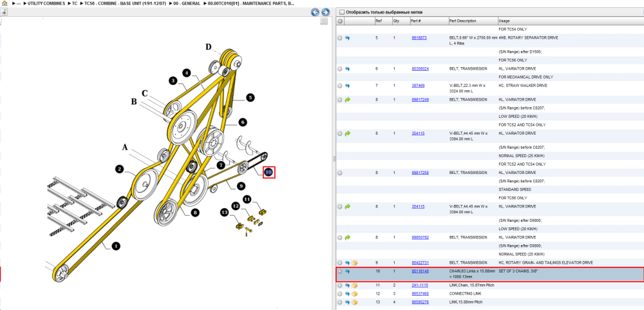Click callout 9 on the belt diagram
This screenshot has width=644, height=310.
coord(241,186)
